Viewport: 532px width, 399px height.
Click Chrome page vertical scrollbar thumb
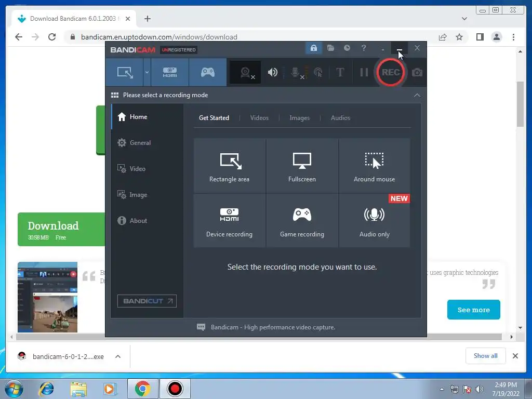click(520, 104)
